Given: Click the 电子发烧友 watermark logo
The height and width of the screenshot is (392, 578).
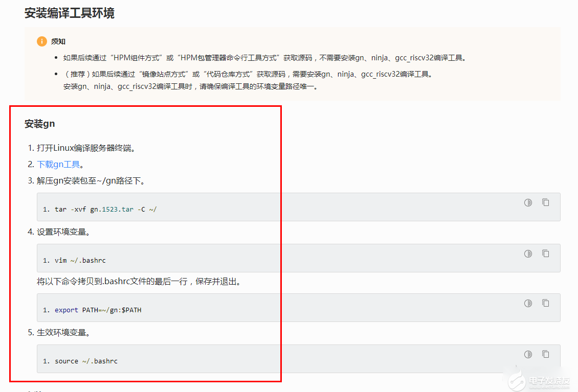Looking at the screenshot, I should point(542,381).
